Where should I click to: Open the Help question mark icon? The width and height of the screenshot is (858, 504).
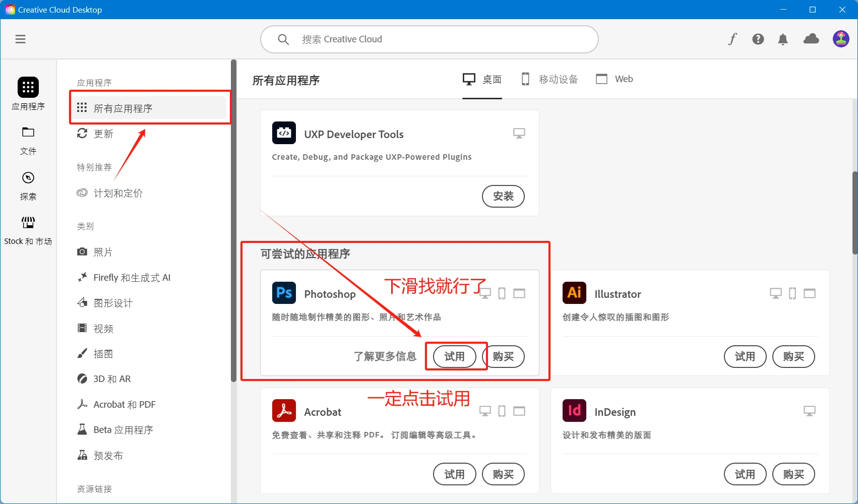pos(758,39)
